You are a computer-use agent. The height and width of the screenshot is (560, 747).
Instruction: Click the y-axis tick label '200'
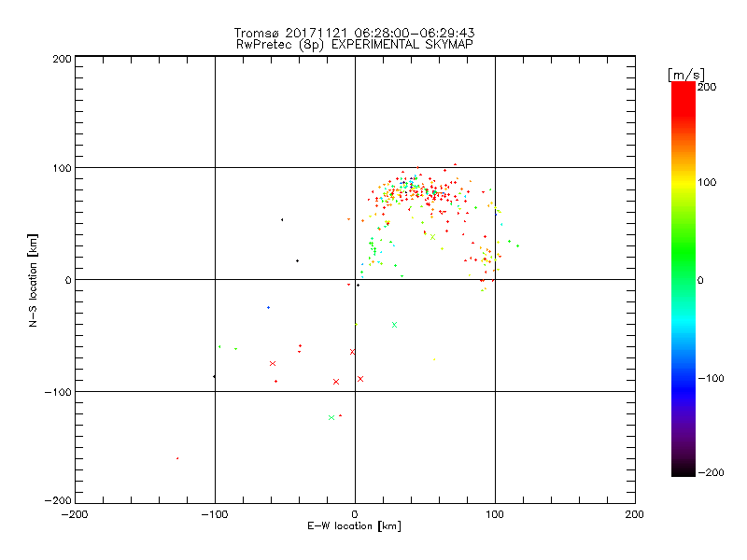62,59
